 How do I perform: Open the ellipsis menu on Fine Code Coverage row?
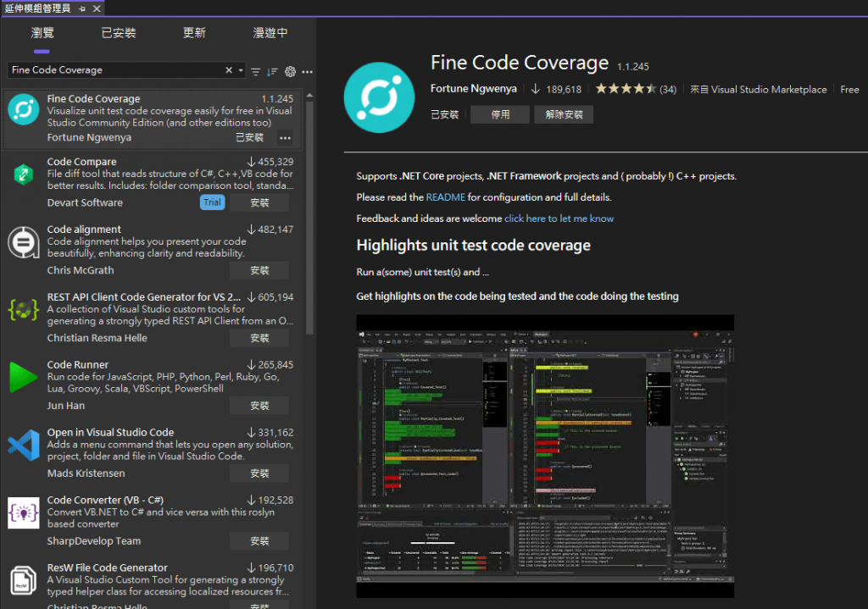(x=285, y=138)
